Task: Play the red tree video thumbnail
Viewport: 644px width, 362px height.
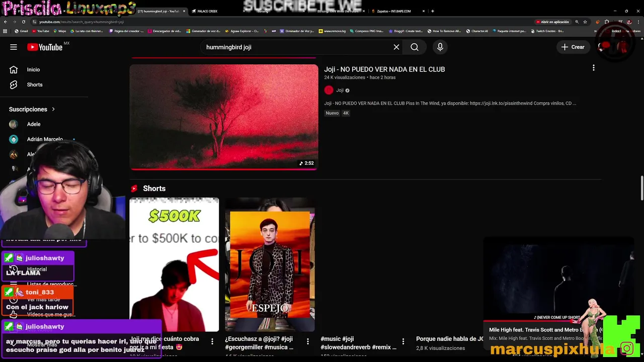Action: click(224, 117)
